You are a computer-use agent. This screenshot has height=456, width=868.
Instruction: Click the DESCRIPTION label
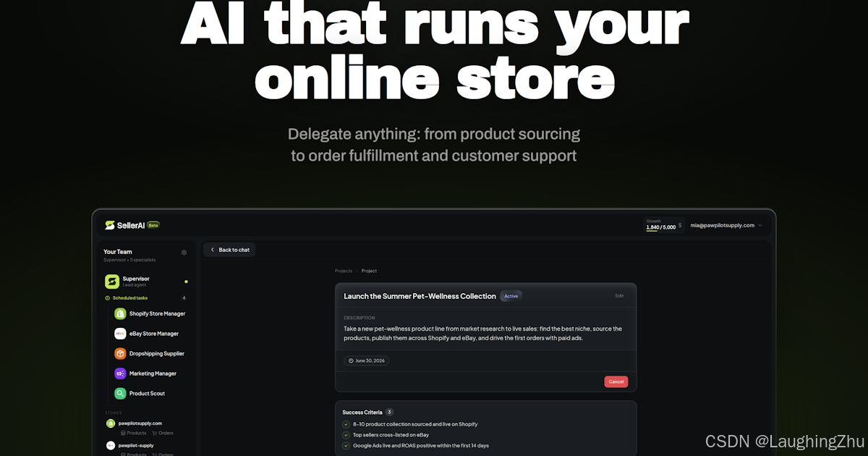point(359,318)
